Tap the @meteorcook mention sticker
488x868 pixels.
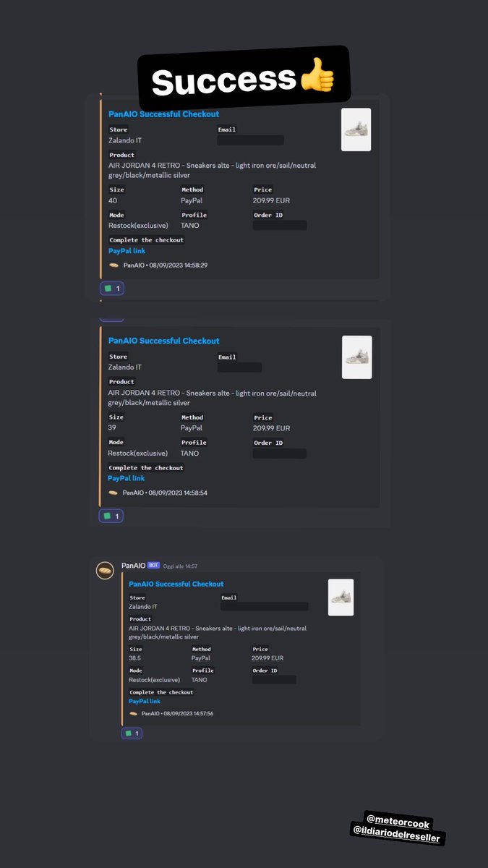point(398,823)
